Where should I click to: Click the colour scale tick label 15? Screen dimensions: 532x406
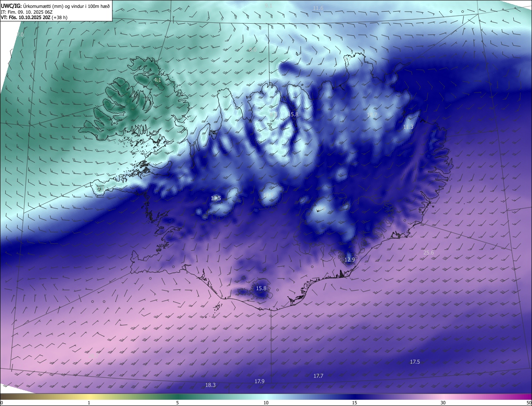355,403
